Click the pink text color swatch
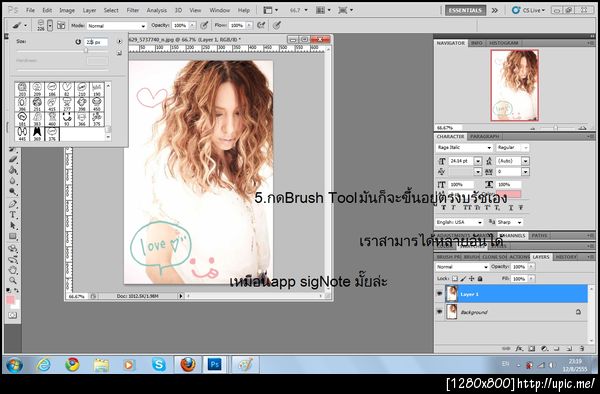 (x=509, y=194)
